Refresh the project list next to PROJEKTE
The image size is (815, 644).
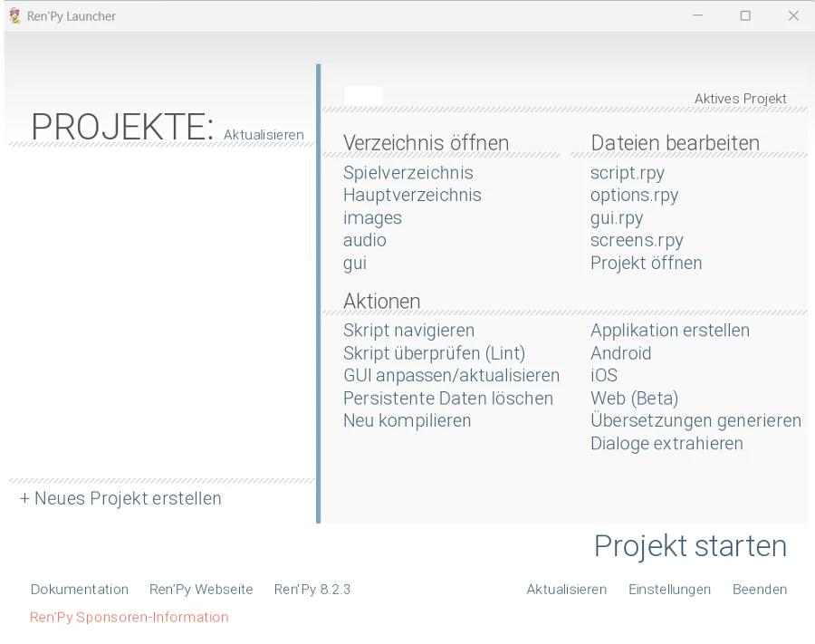[x=264, y=135]
